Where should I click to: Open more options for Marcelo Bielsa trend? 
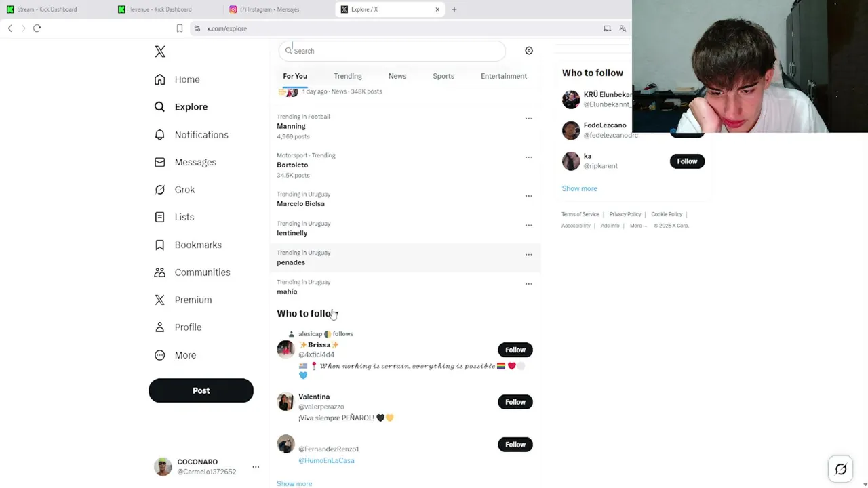pos(528,196)
